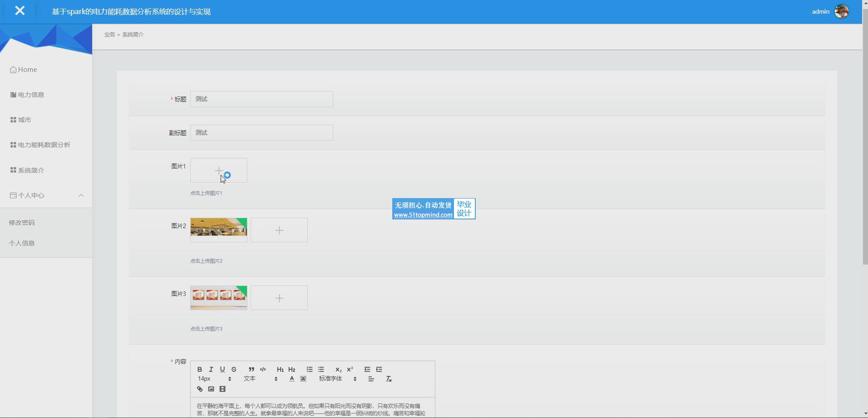Insert a hyperlink via link icon
The height and width of the screenshot is (418, 868).
[x=200, y=389]
